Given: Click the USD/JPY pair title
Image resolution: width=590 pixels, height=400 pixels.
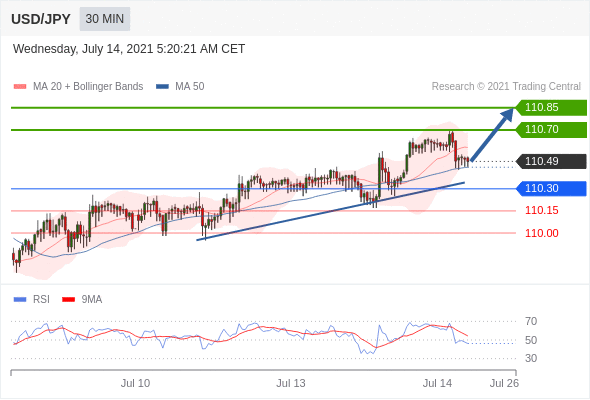Looking at the screenshot, I should 41,19.
